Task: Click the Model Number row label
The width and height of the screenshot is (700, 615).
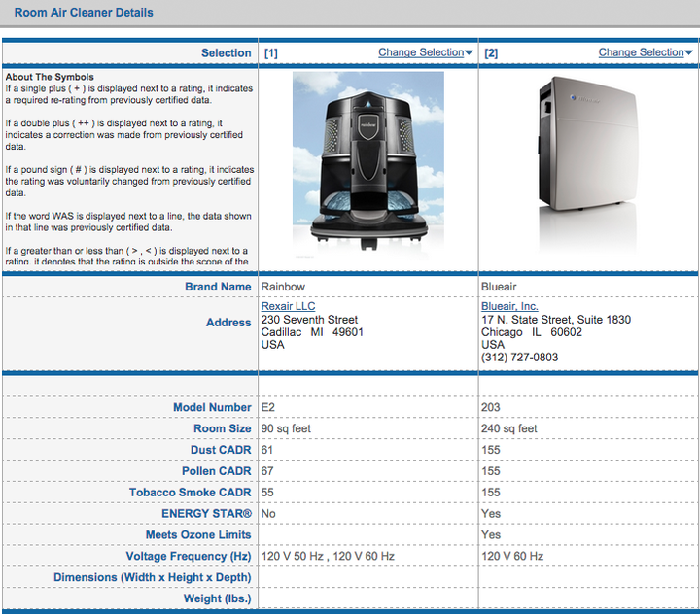Action: [212, 407]
